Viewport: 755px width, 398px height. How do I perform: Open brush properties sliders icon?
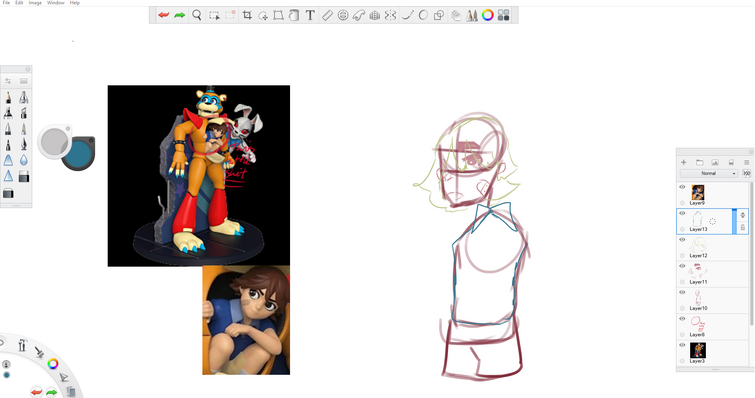coord(8,81)
